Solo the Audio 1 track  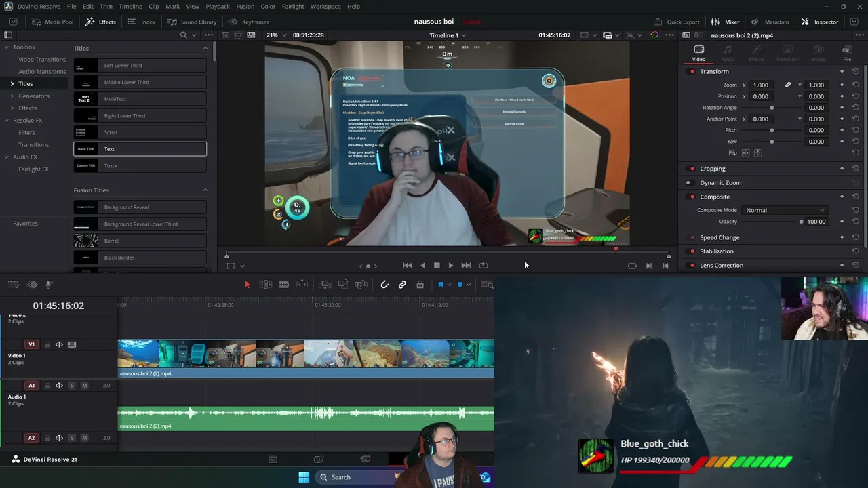(72, 386)
